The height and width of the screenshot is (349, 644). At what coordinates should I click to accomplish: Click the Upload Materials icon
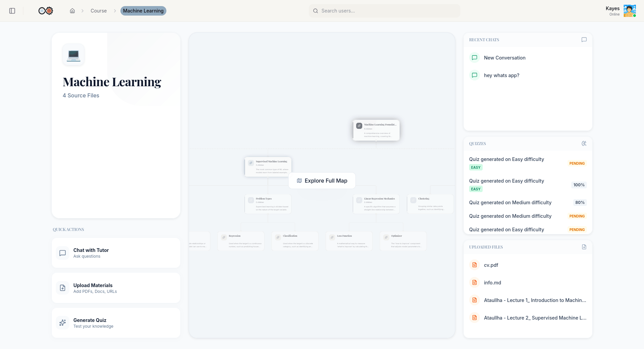(63, 288)
